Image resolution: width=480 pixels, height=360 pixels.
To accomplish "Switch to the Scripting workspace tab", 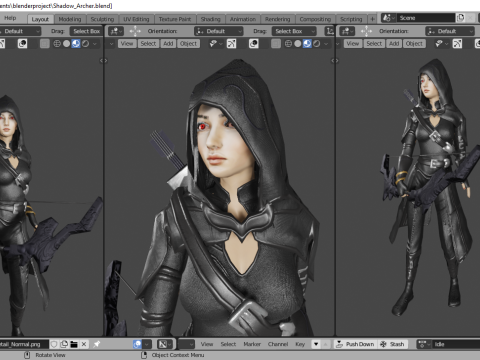I will [x=351, y=19].
